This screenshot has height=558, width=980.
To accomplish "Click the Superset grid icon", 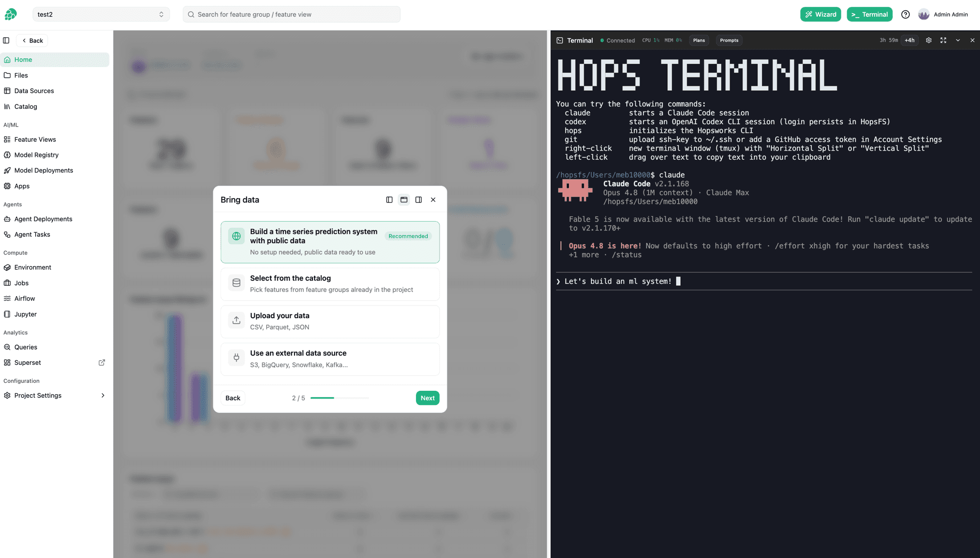I will 7,362.
